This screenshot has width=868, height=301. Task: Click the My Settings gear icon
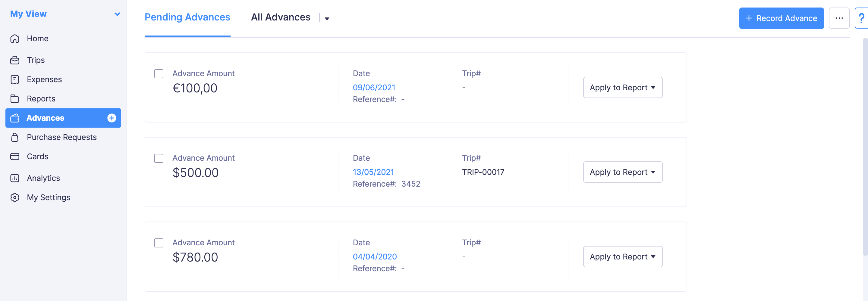coord(15,197)
